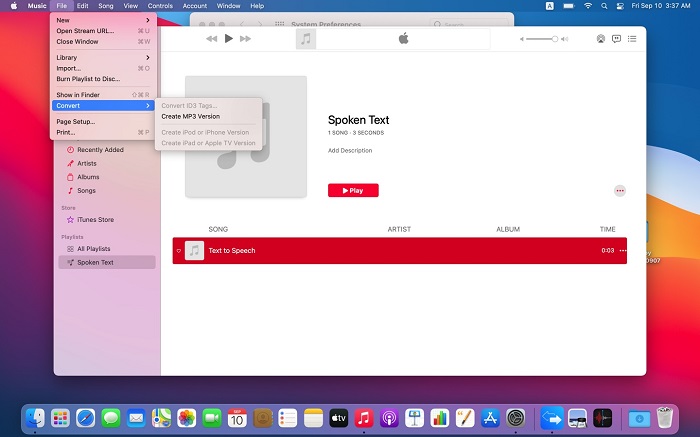Choose Create MP3 Version
This screenshot has height=437, width=700.
pyautogui.click(x=190, y=116)
